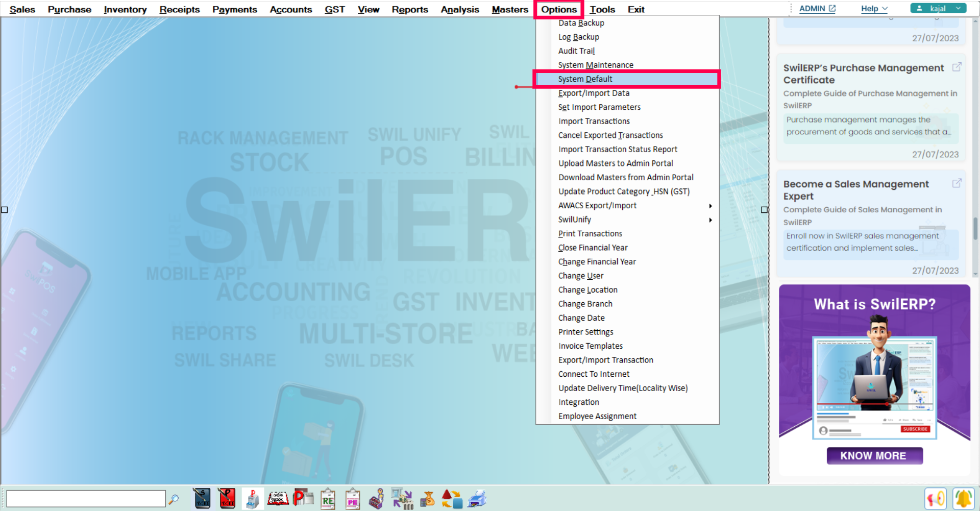Open the View menu
Image resolution: width=980 pixels, height=511 pixels.
[x=369, y=9]
